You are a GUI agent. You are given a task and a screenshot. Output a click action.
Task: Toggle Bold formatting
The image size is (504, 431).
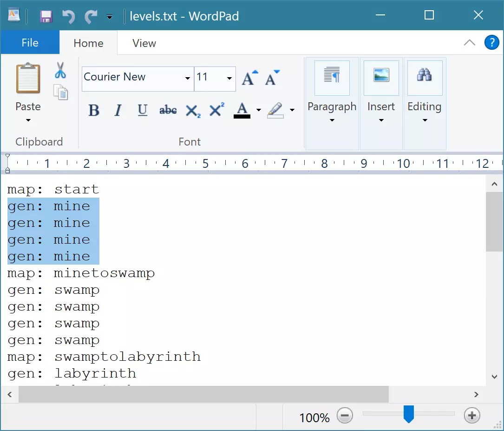[94, 111]
